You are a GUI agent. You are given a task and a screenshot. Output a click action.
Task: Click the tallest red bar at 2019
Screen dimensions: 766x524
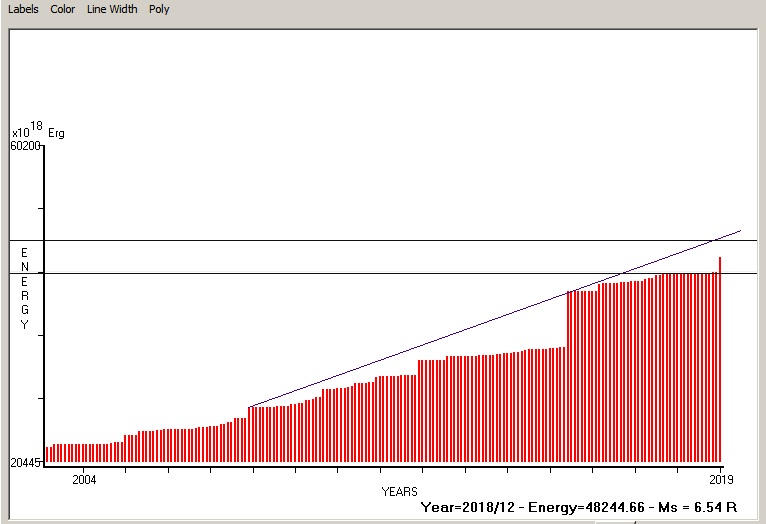click(719, 360)
